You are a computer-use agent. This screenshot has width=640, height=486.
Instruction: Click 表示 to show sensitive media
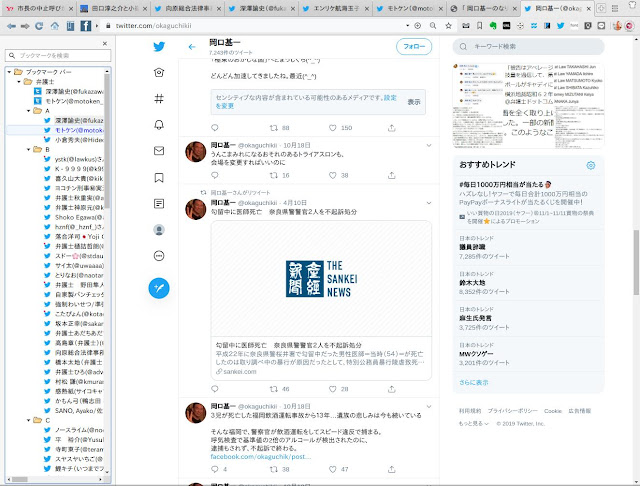coord(413,102)
